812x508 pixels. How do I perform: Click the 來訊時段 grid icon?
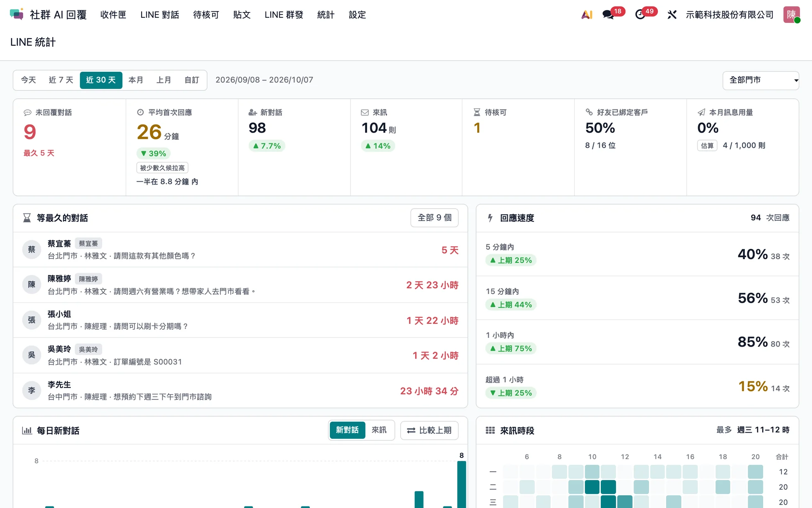(490, 430)
